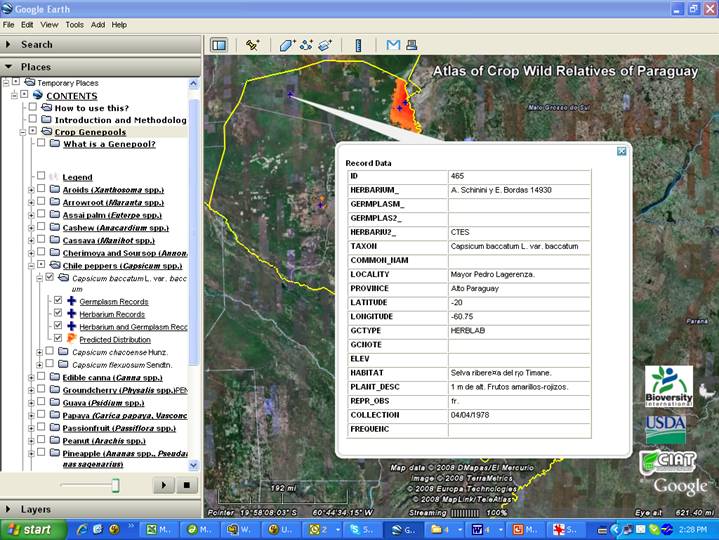Uncheck Herbarium and Germplasm Records checkbox
Image resolution: width=719 pixels, height=540 pixels.
tap(58, 325)
